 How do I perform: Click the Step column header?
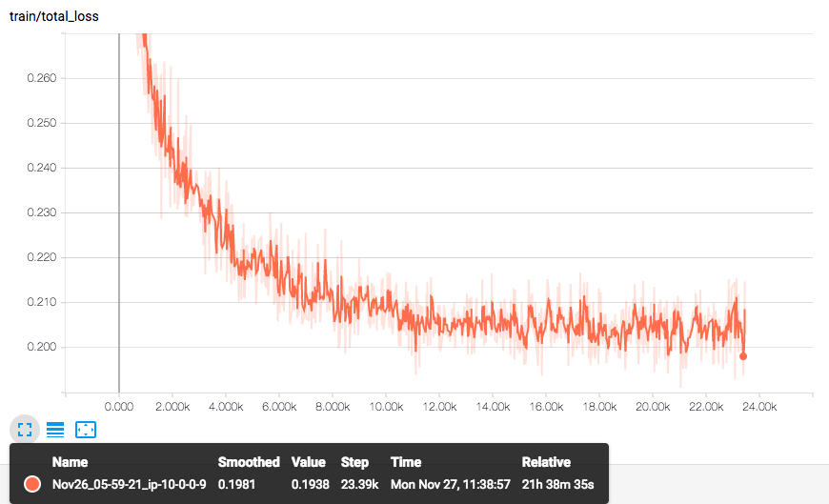tap(354, 462)
